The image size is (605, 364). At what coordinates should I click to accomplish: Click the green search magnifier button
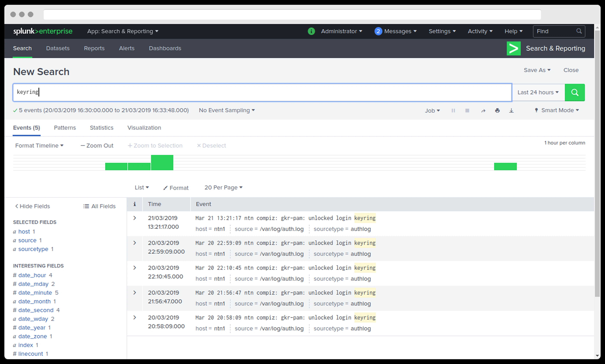pos(575,93)
